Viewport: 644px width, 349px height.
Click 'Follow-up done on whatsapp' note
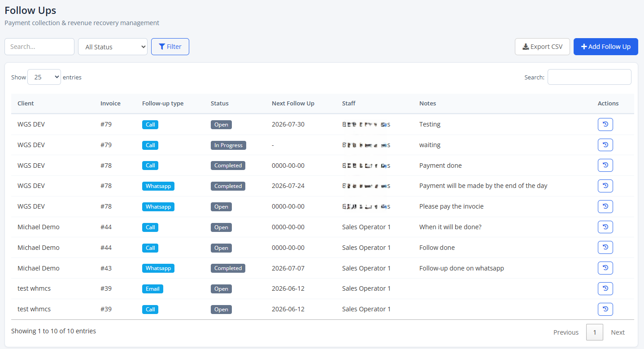(461, 268)
